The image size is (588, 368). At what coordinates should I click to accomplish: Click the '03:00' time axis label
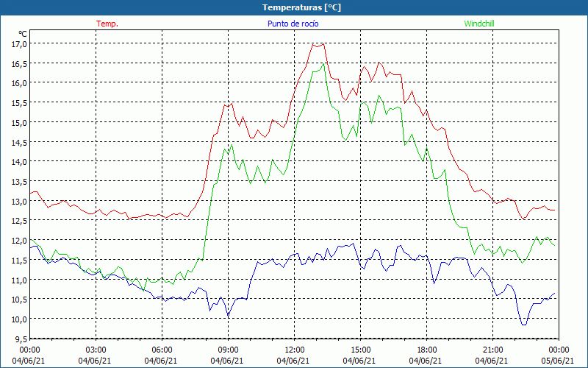96,350
